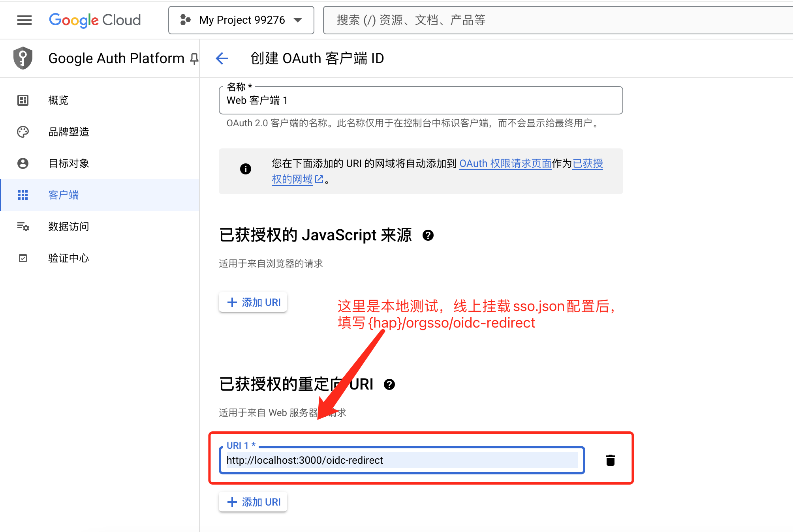Open the 验证中心 sidebar item
This screenshot has height=532, width=793.
click(100, 258)
